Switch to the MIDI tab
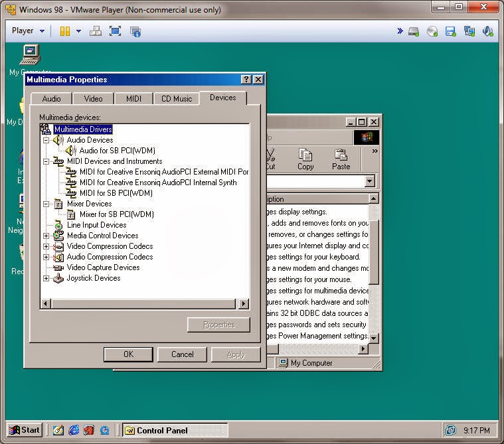Image resolution: width=504 pixels, height=444 pixels. click(133, 99)
